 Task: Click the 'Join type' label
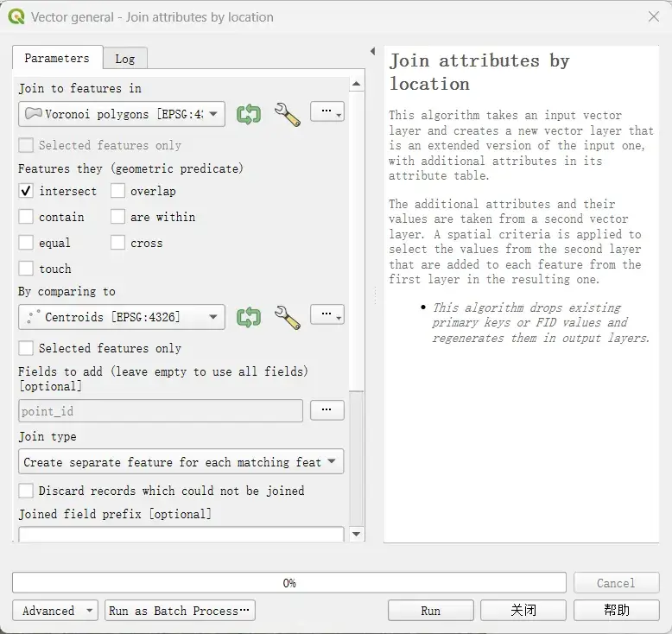48,436
